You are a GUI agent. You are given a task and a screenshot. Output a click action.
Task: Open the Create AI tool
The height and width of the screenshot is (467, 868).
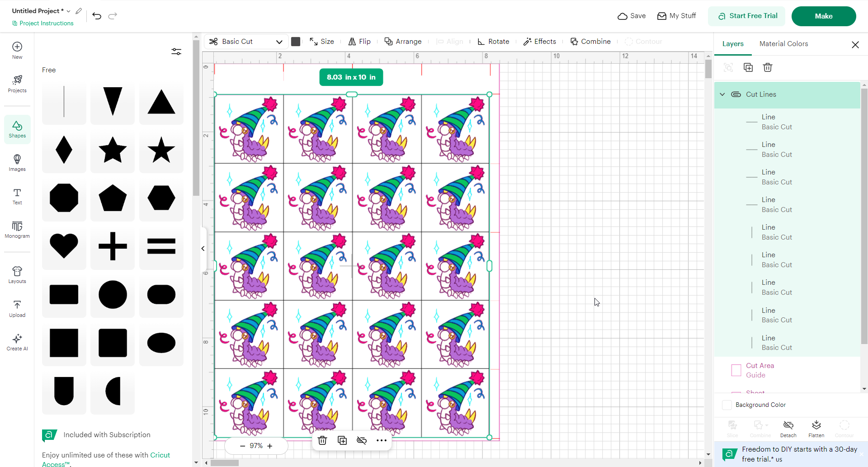tap(17, 342)
